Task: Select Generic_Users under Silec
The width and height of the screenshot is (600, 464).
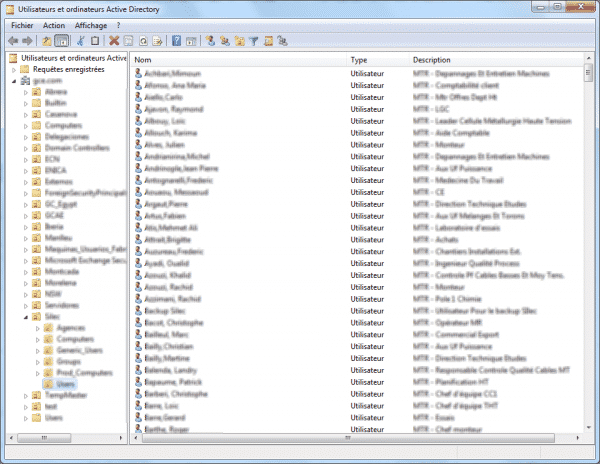Action: coord(79,350)
